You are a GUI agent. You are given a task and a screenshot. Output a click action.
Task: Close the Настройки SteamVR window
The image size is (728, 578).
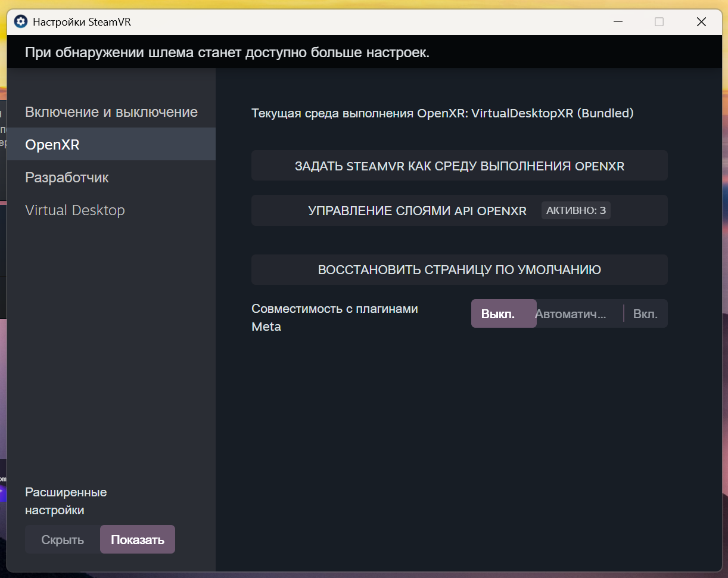(701, 22)
